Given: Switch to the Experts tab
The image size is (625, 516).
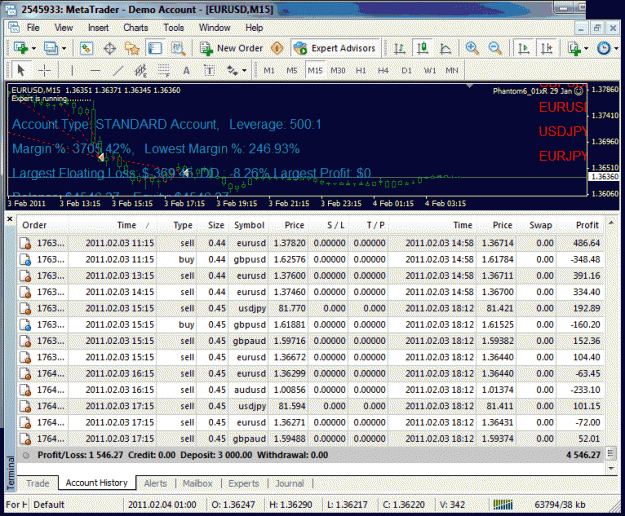Looking at the screenshot, I should pyautogui.click(x=244, y=483).
